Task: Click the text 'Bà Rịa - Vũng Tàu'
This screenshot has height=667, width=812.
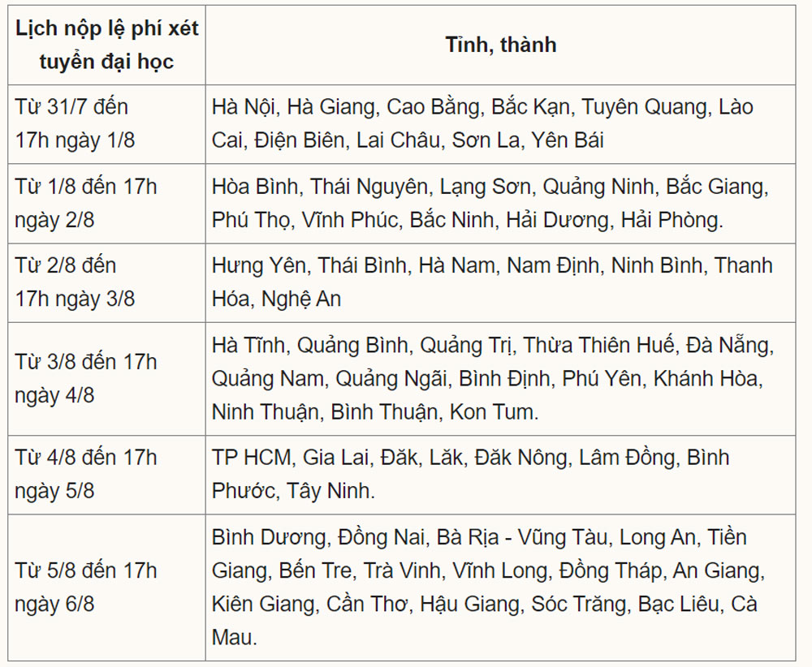Action: (x=522, y=538)
